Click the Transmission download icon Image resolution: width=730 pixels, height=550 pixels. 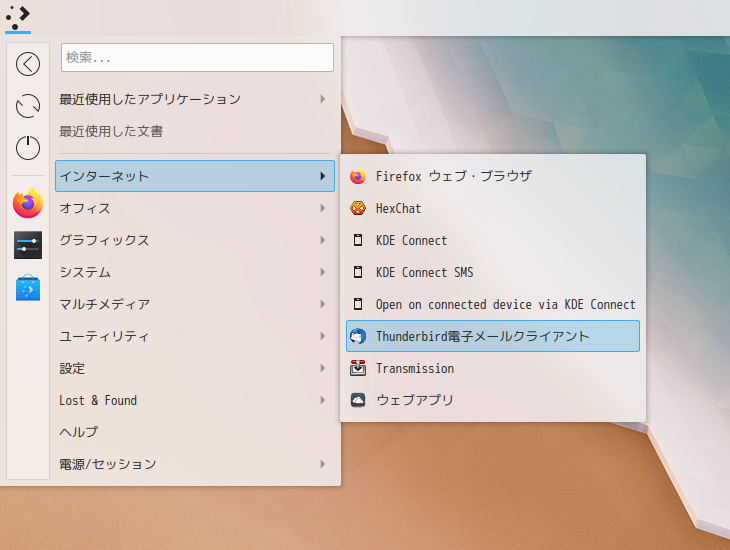pos(358,368)
